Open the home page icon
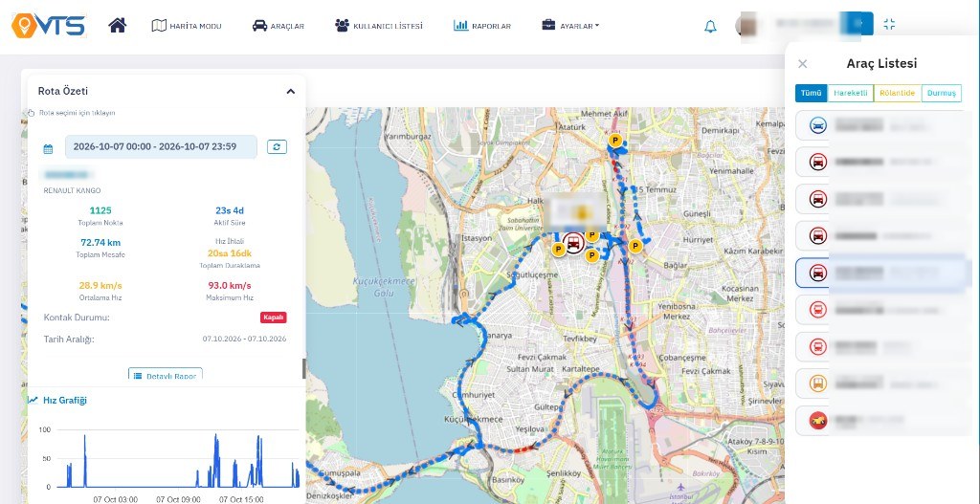Image resolution: width=980 pixels, height=504 pixels. 118,26
